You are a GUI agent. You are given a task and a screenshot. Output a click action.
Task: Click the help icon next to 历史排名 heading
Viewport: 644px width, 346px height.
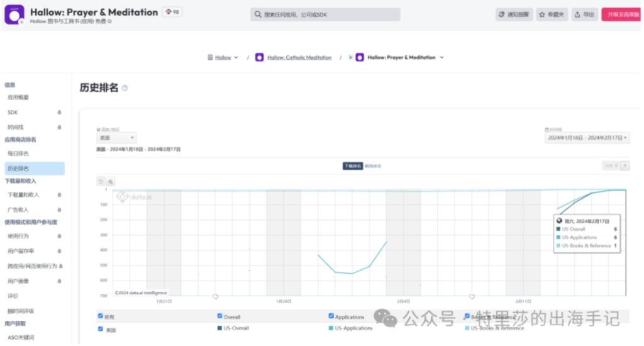(125, 88)
